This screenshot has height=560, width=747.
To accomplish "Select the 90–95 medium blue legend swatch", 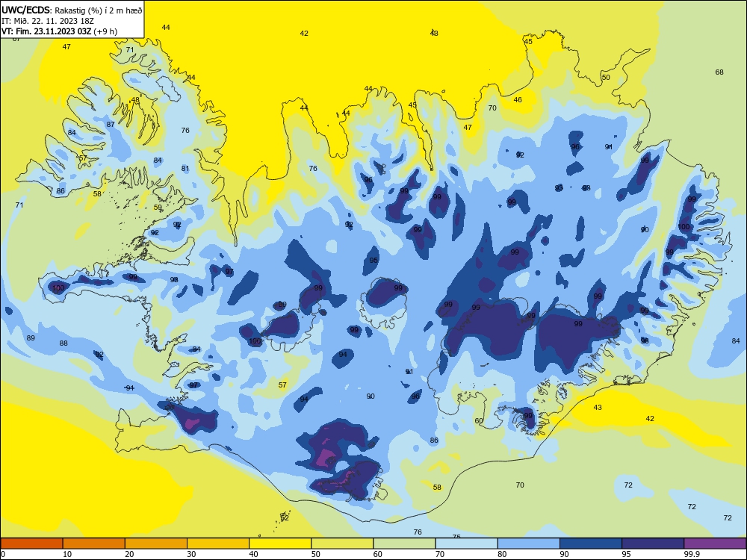I will tap(591, 544).
